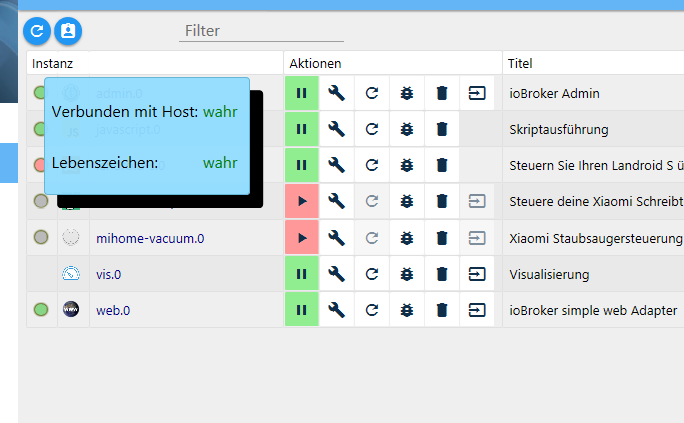Delete the web.0 instance
The width and height of the screenshot is (684, 423).
442,310
